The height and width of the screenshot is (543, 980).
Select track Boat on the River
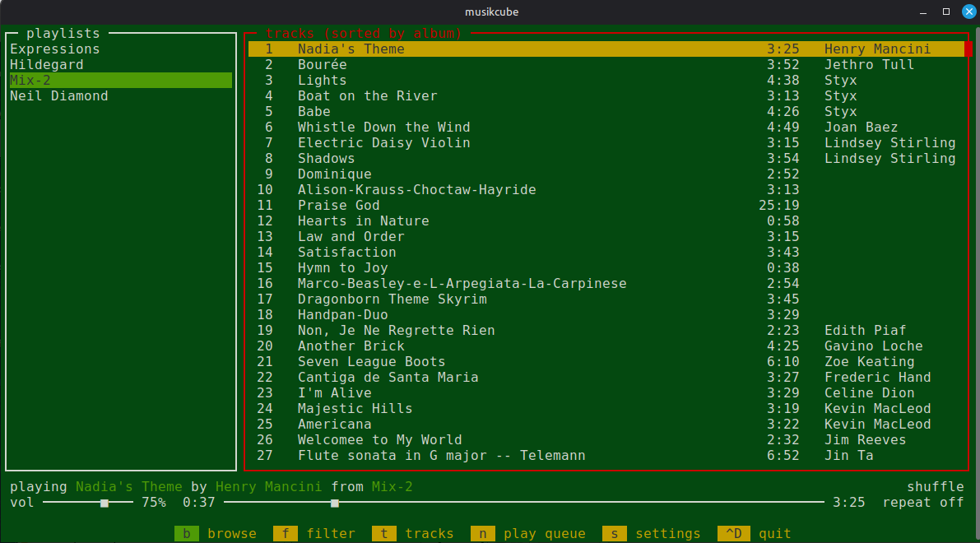pos(606,96)
